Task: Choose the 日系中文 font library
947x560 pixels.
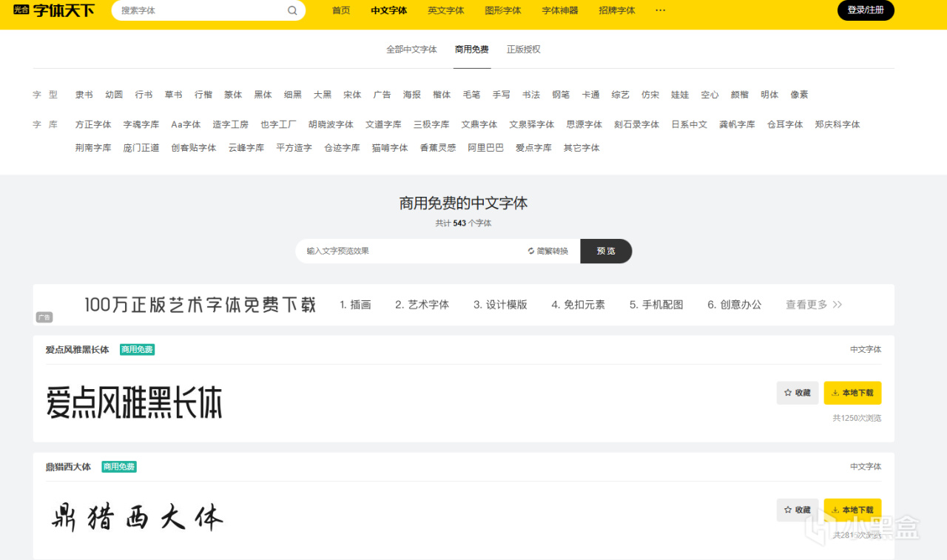Action: [690, 124]
